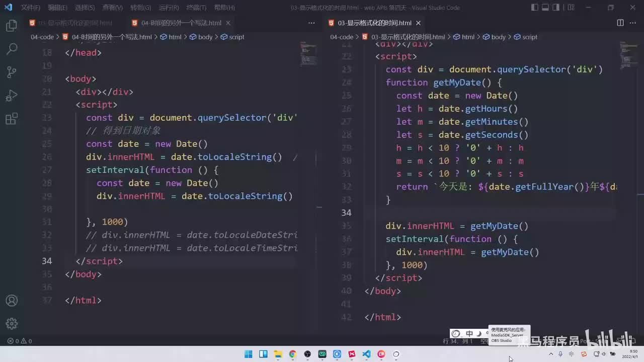
Task: Switch to 04-时间的另外一个写法.html tab
Action: (x=181, y=23)
